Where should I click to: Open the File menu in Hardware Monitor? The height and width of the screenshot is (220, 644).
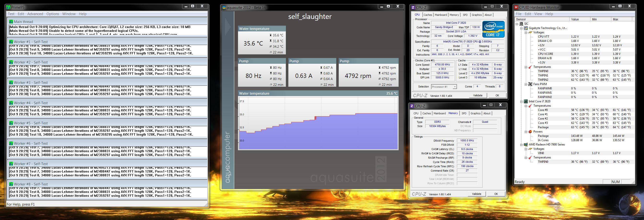tap(519, 14)
